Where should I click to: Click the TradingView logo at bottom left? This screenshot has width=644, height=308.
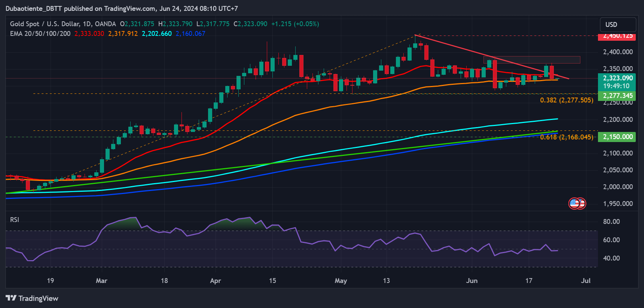(32, 298)
